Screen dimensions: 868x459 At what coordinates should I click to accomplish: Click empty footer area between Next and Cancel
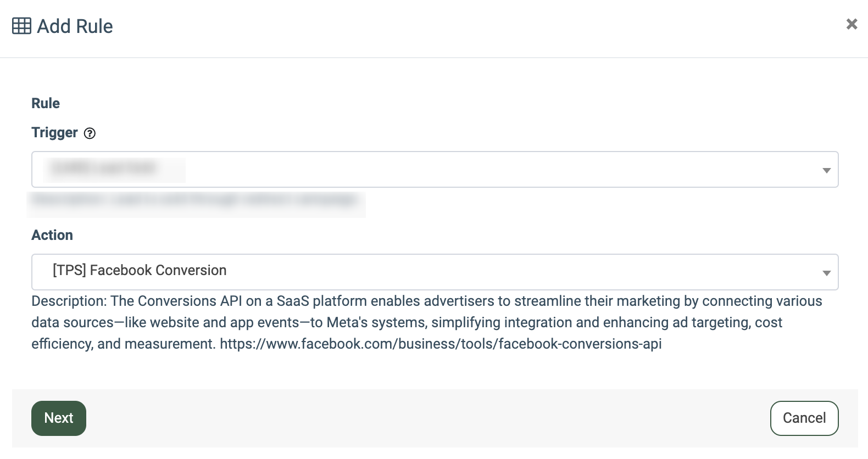click(x=427, y=418)
